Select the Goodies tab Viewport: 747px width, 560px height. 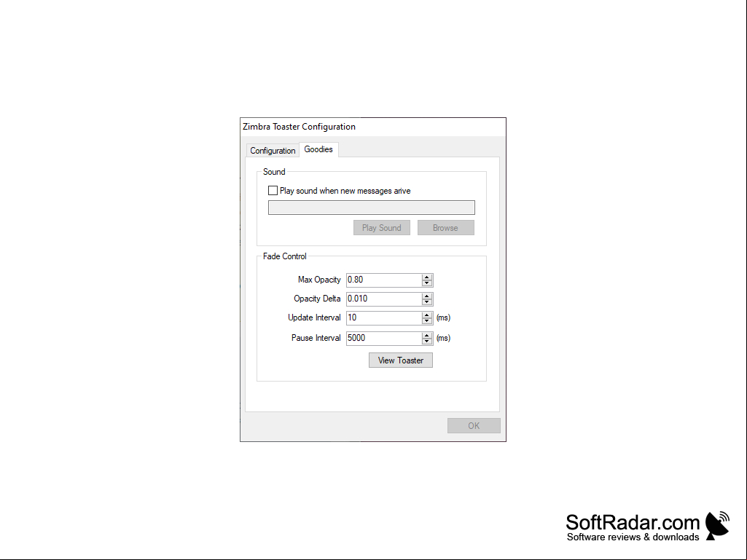318,149
